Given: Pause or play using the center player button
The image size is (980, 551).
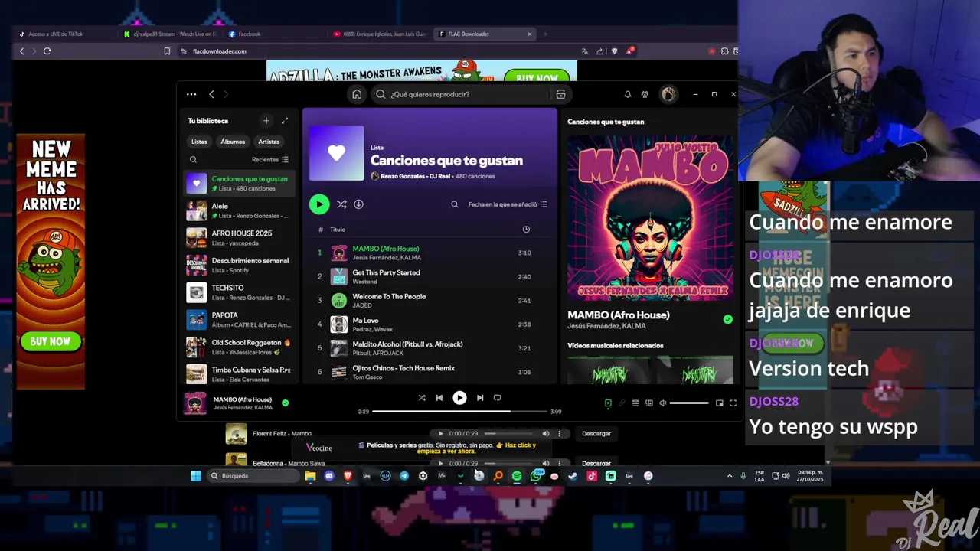Looking at the screenshot, I should 459,398.
